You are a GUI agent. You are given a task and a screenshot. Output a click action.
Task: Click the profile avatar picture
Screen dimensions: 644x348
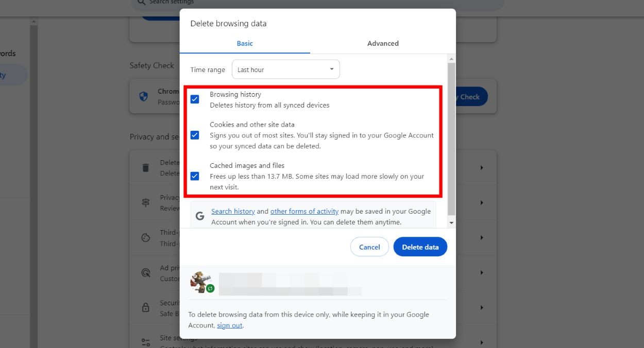coord(200,282)
